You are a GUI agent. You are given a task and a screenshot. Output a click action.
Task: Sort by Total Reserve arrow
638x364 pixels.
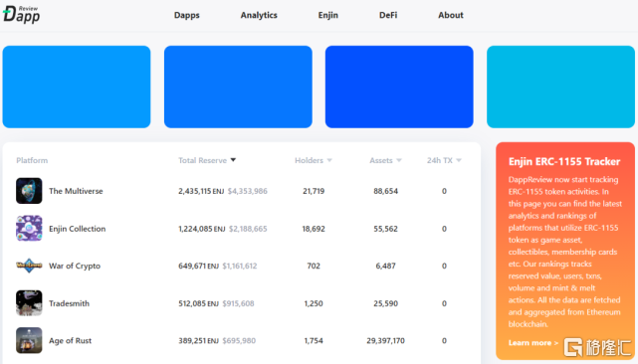pyautogui.click(x=233, y=160)
